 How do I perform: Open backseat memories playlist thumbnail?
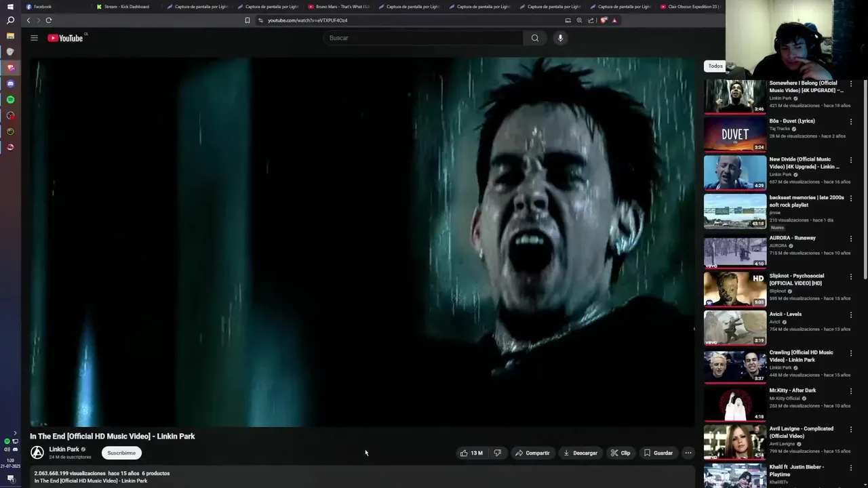735,211
